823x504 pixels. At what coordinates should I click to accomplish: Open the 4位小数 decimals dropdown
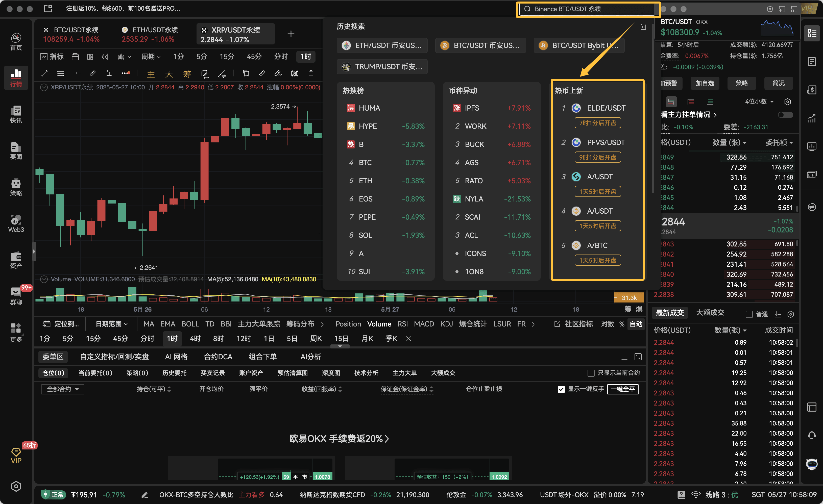(x=759, y=102)
